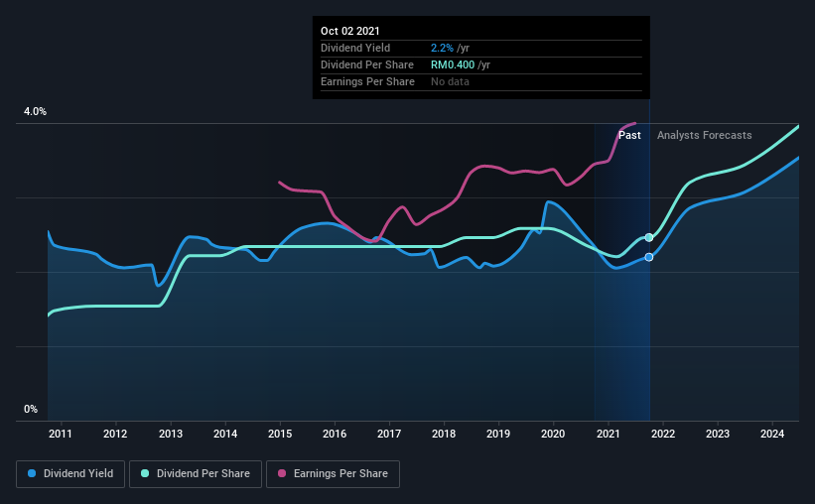
Task: Click the RM0.400 Dividend Per Share tooltip value
Action: tap(453, 64)
